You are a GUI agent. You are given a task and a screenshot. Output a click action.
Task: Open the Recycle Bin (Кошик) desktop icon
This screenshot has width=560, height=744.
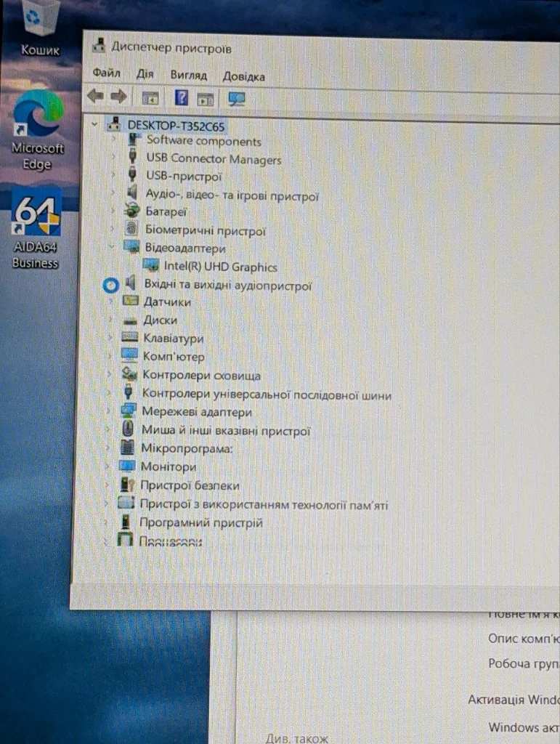coord(40,26)
